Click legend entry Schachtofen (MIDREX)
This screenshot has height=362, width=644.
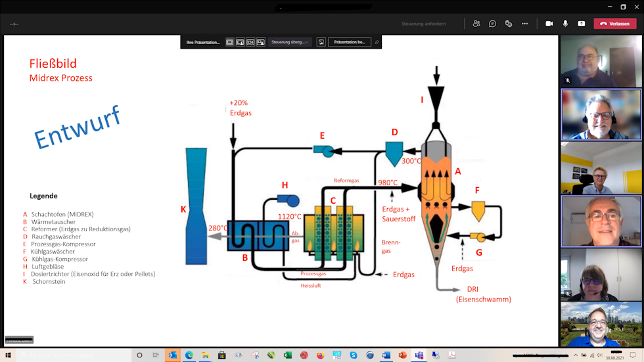pyautogui.click(x=62, y=214)
